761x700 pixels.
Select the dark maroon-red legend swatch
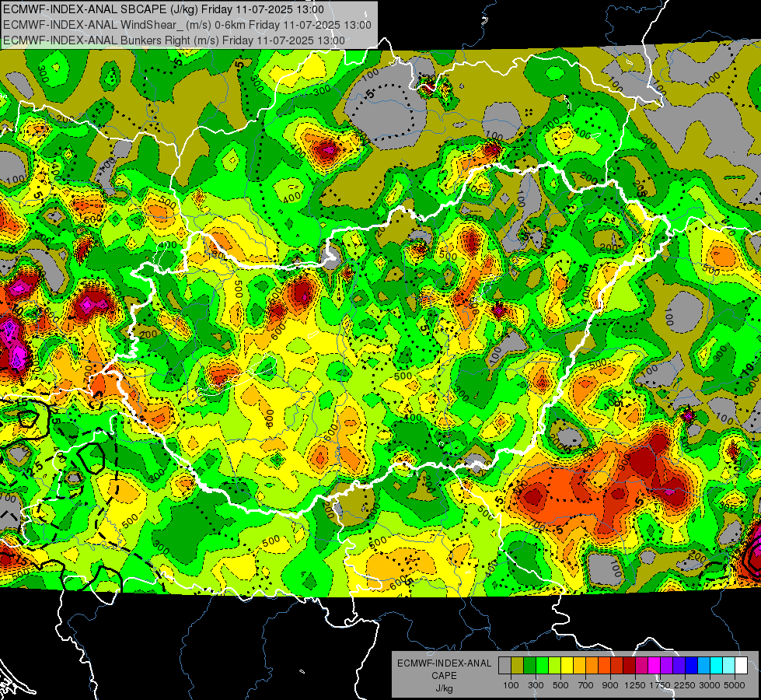630,666
